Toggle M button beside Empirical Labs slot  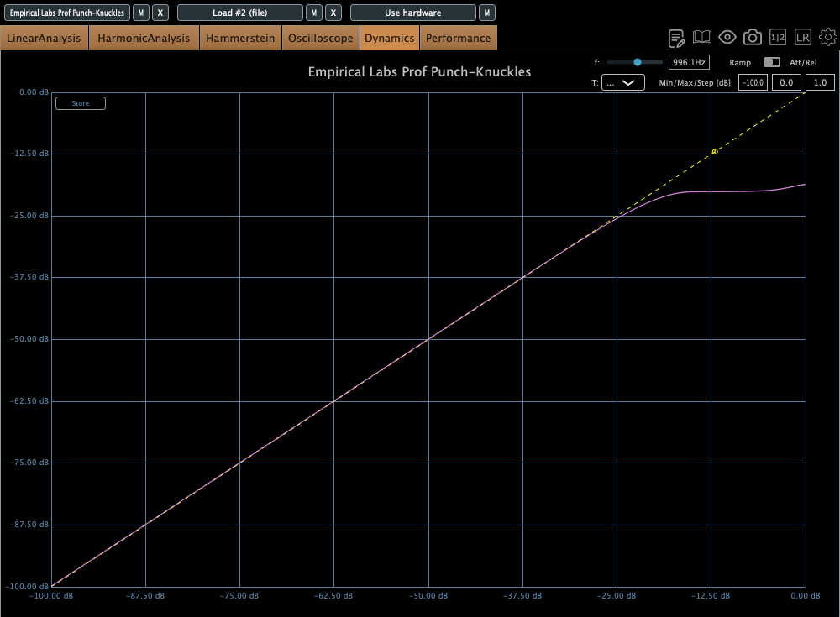tap(141, 13)
